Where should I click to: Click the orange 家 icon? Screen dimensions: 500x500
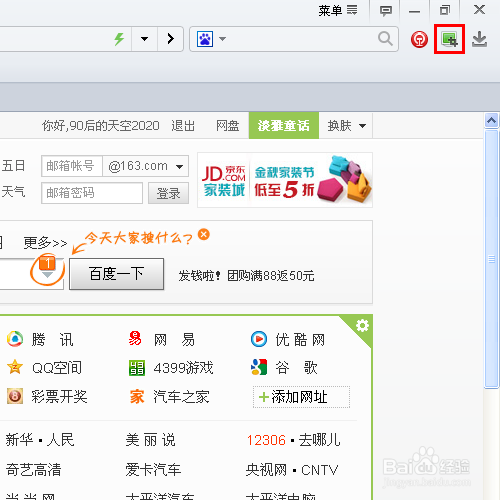click(x=137, y=397)
